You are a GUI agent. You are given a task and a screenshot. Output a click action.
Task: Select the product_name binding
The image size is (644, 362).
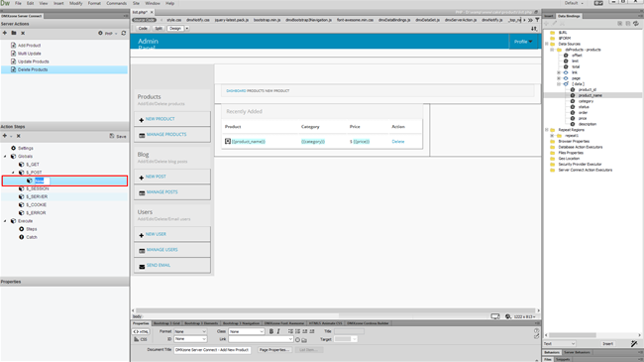pyautogui.click(x=590, y=95)
